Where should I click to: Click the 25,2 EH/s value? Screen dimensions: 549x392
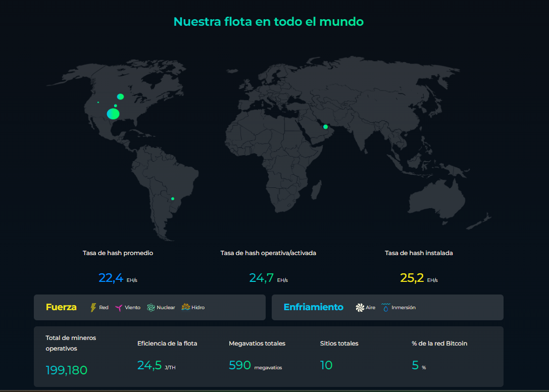click(x=419, y=278)
